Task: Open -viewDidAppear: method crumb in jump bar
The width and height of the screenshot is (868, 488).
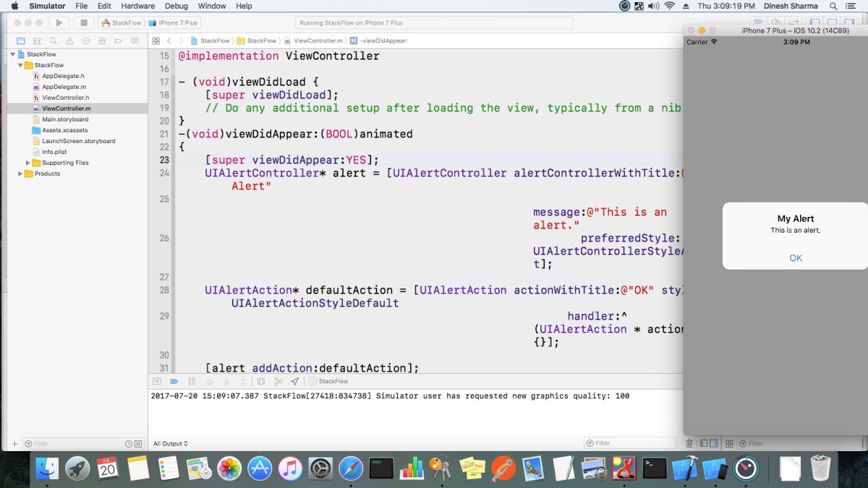Action: (x=379, y=40)
